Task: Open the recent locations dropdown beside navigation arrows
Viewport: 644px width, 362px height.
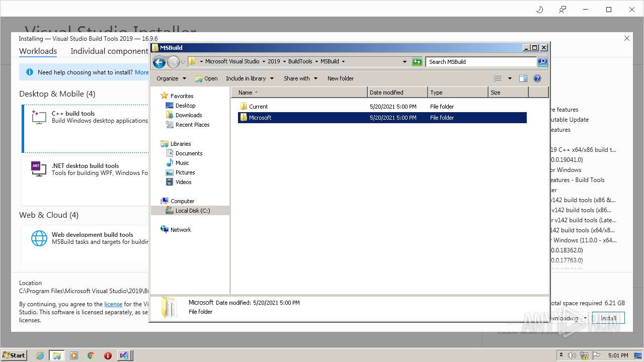Action: click(183, 62)
